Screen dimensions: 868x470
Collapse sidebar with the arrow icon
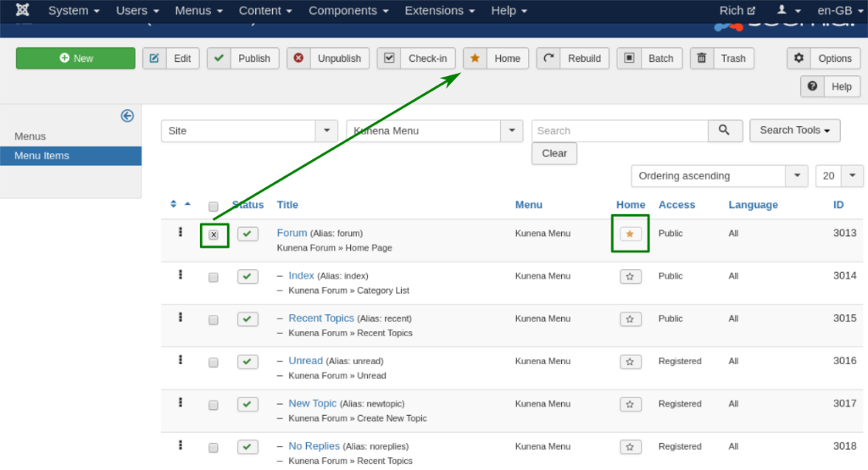pos(127,115)
